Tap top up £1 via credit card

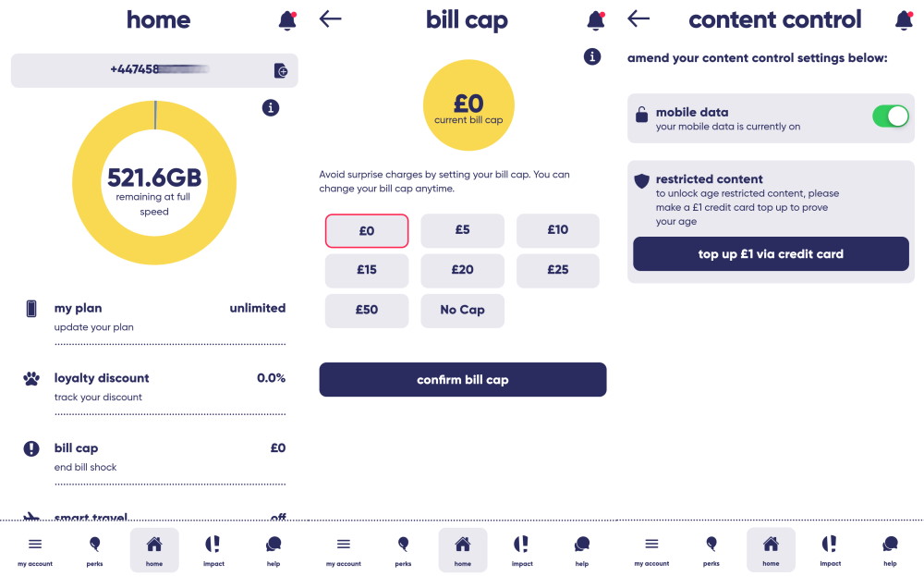(771, 254)
